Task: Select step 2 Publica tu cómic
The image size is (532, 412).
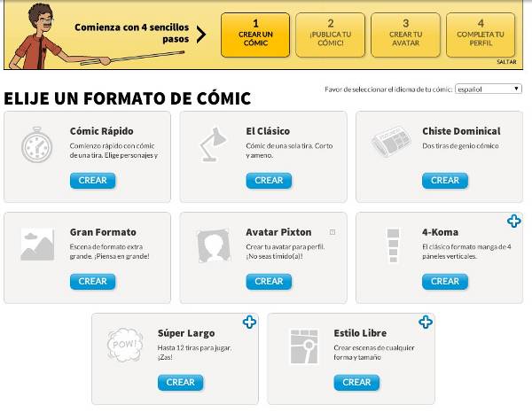Action: click(331, 35)
